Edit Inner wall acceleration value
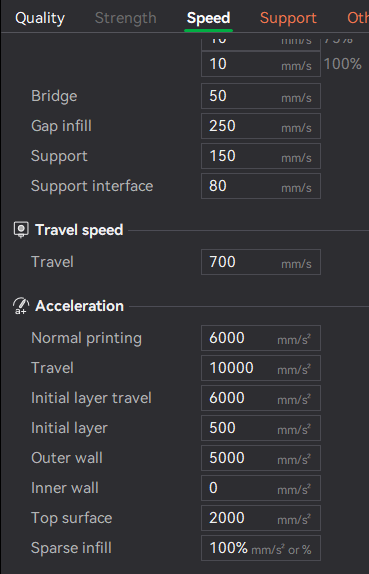 [x=261, y=488]
